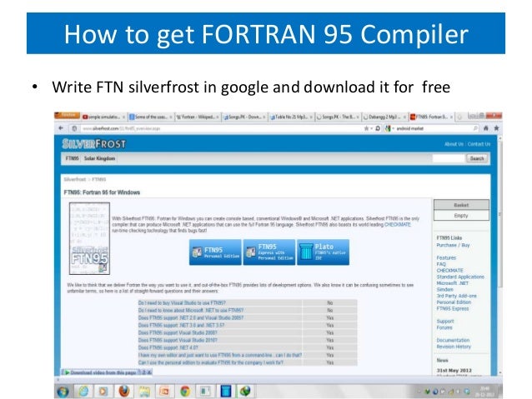Click the reload icon in the address bar
The height and width of the screenshot is (399, 532).
pyautogui.click(x=378, y=128)
